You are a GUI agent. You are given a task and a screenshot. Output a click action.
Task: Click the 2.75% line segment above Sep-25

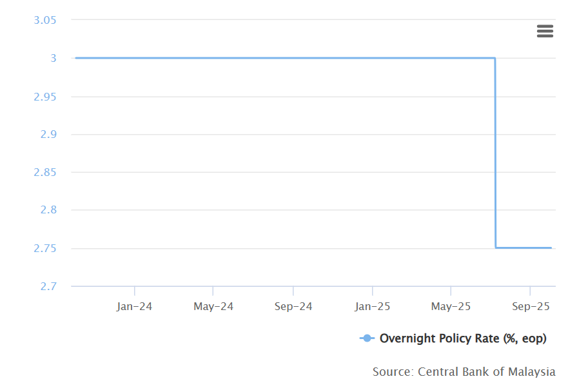tap(529, 248)
